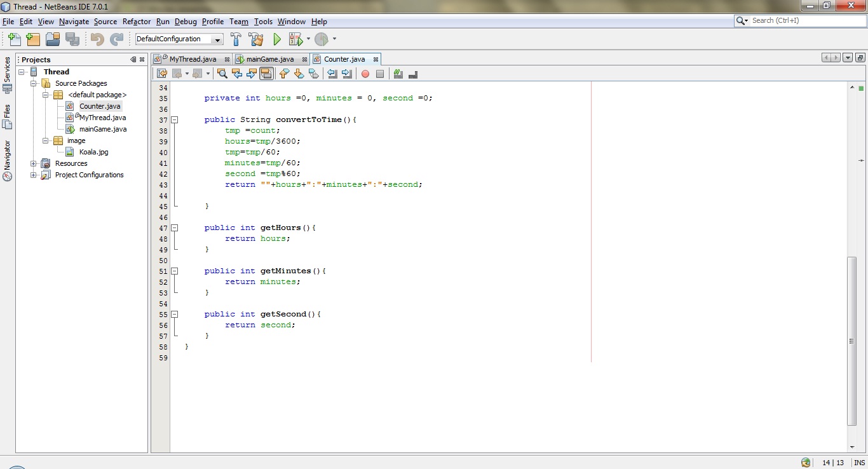
Task: Start macro recording with red circle
Action: (365, 74)
